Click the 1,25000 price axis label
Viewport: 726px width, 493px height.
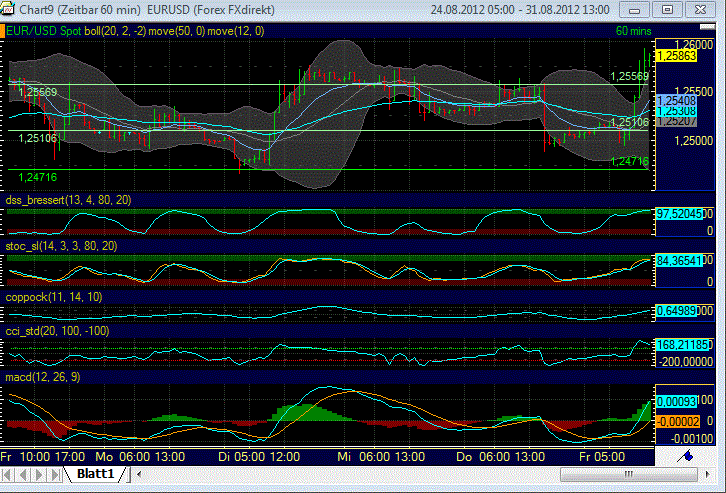point(694,141)
